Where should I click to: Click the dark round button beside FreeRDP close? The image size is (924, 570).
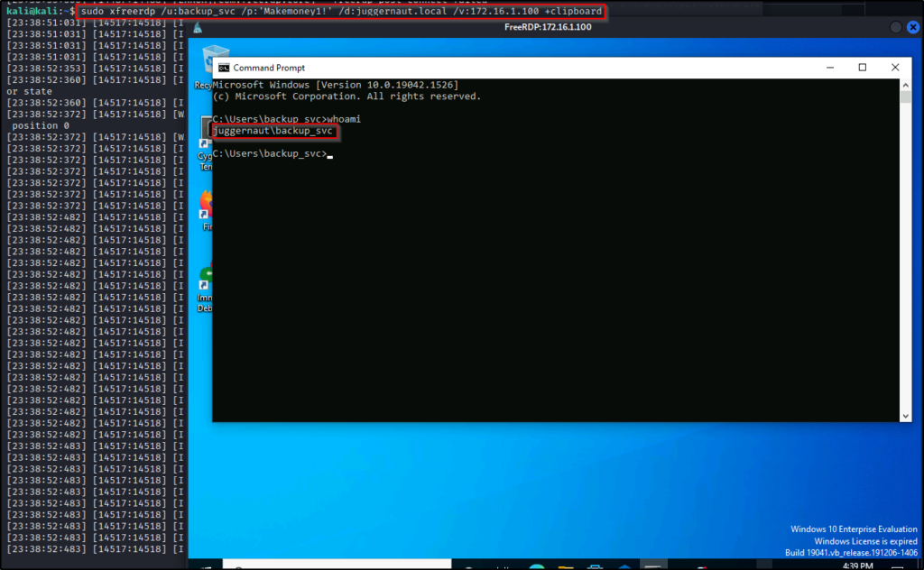pyautogui.click(x=895, y=27)
